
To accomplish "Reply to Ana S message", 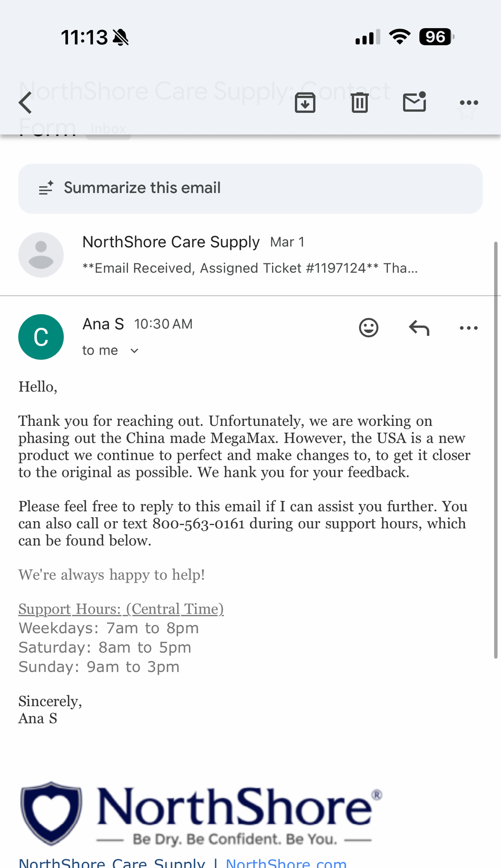I will click(419, 328).
